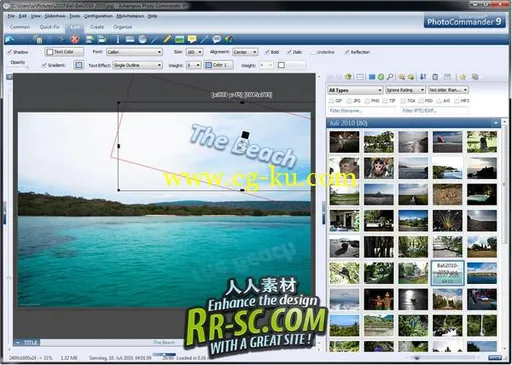The height and width of the screenshot is (365, 512).
Task: Toggle the Bold checkbox
Action: coord(267,52)
